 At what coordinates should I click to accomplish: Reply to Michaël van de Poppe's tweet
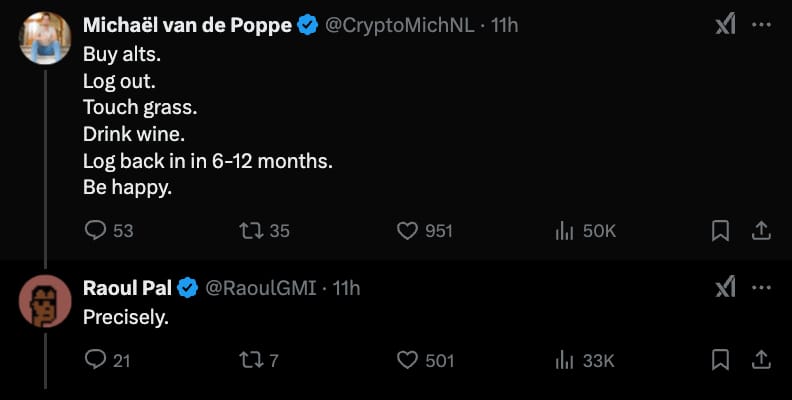(x=96, y=231)
